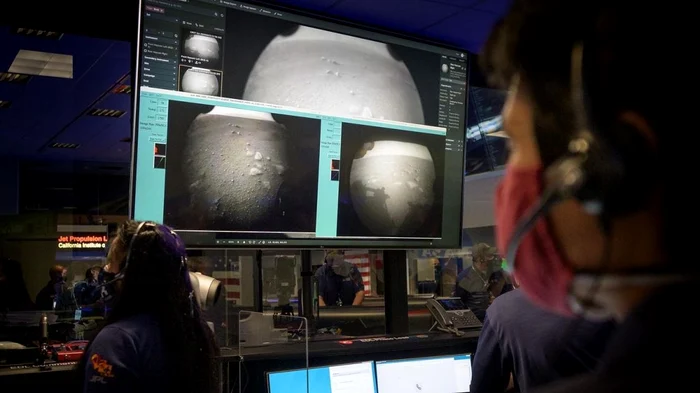Click the refresh icon beside the search magnifier
This screenshot has width=700, height=393.
click(222, 15)
